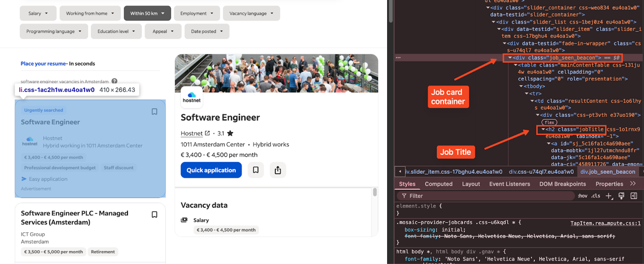Click the Hostnet company logo thumbnail

[x=191, y=97]
